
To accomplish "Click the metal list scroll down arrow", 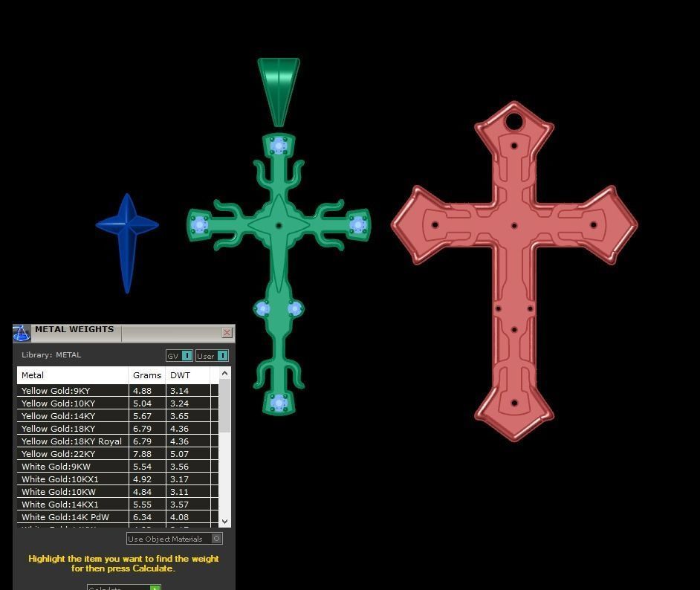I will (224, 522).
